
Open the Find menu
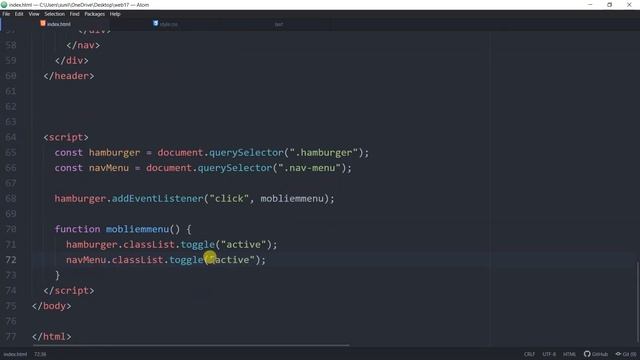coord(74,14)
